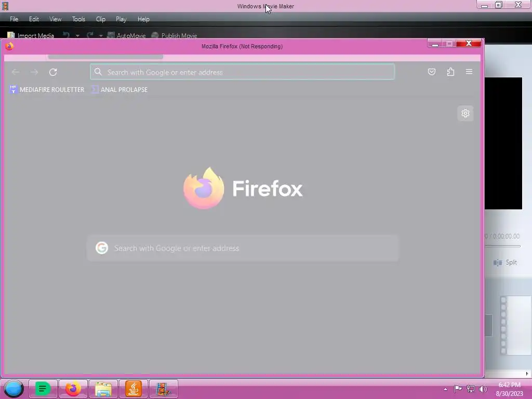This screenshot has width=532, height=399.
Task: Expand the Redo dropdown arrow
Action: [101, 36]
